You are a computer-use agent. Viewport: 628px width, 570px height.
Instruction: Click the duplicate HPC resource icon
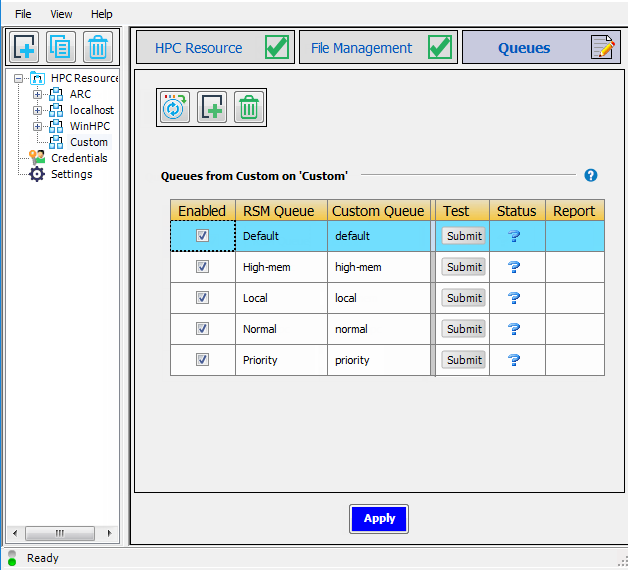(60, 47)
